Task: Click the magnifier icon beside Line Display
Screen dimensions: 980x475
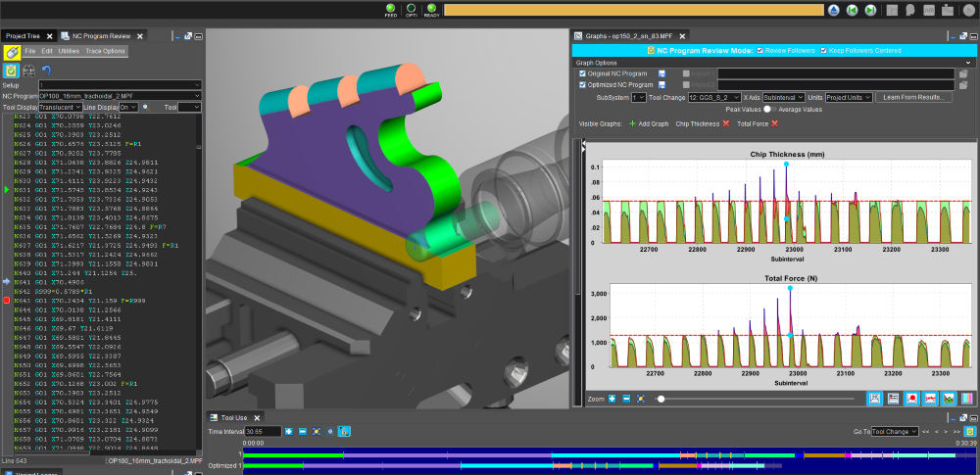Action: [x=145, y=107]
